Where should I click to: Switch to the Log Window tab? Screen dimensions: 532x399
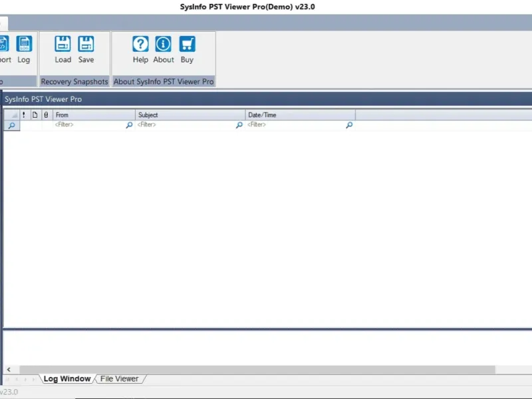click(67, 378)
